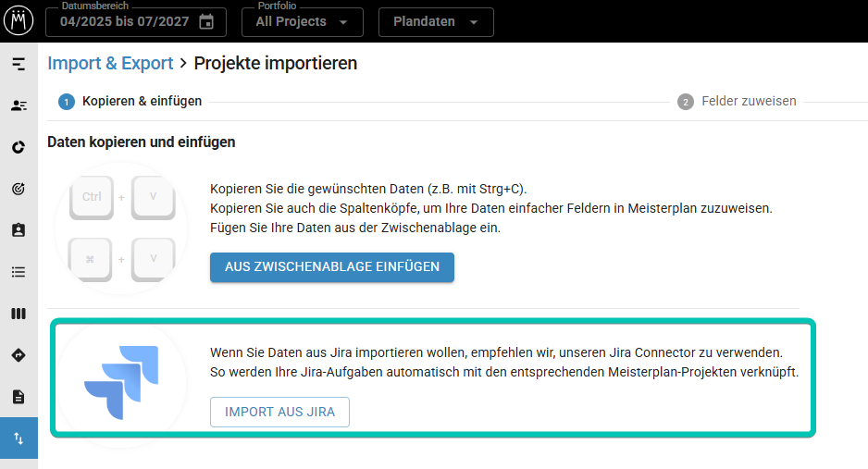Open the board columns sidebar icon
Image resolution: width=868 pixels, height=469 pixels.
click(x=19, y=314)
